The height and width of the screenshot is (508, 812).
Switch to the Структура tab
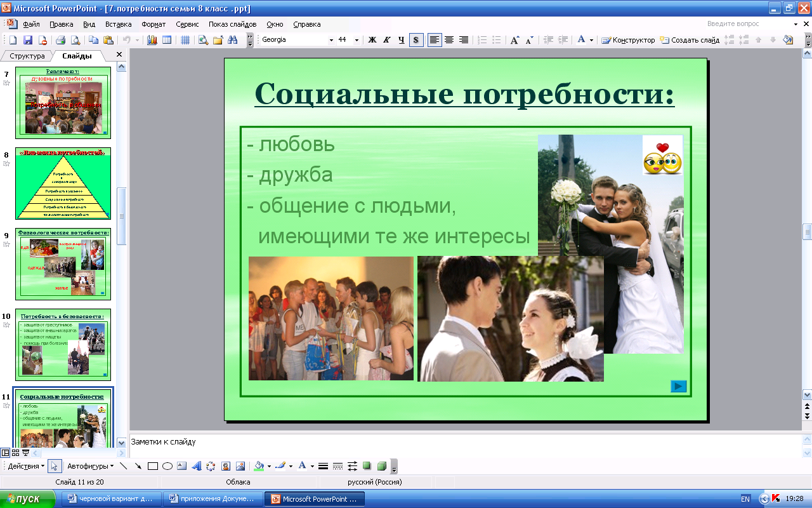coord(27,56)
